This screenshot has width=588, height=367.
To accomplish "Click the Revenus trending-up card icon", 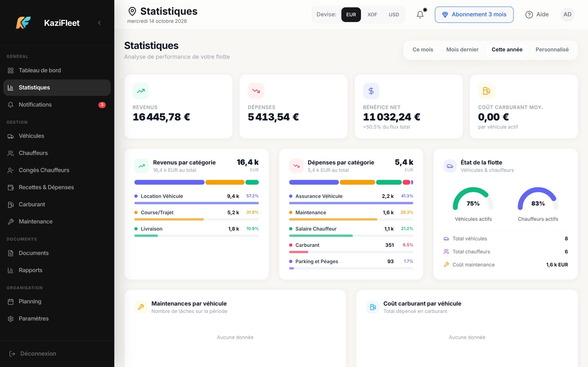I will [141, 91].
